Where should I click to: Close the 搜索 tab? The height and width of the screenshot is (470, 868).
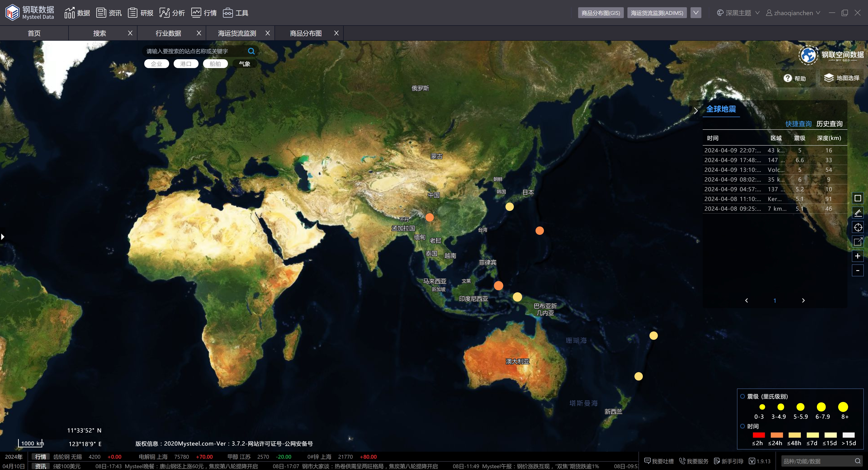point(130,33)
